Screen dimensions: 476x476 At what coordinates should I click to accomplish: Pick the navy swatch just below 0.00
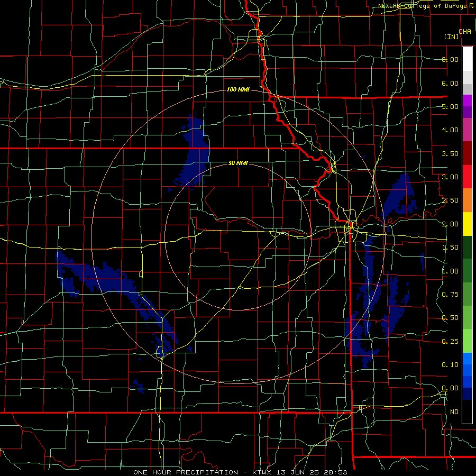click(x=467, y=394)
